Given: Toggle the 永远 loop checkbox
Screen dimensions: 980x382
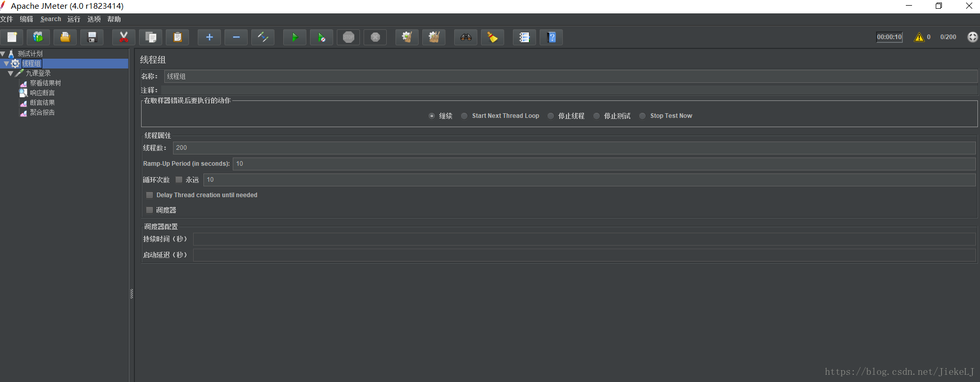Looking at the screenshot, I should pos(179,180).
